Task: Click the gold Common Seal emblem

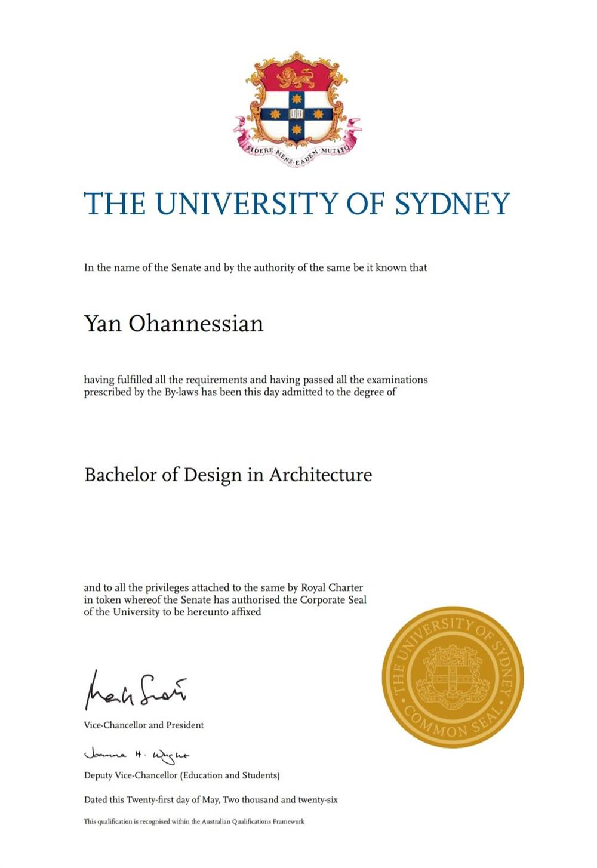Action: tap(453, 677)
